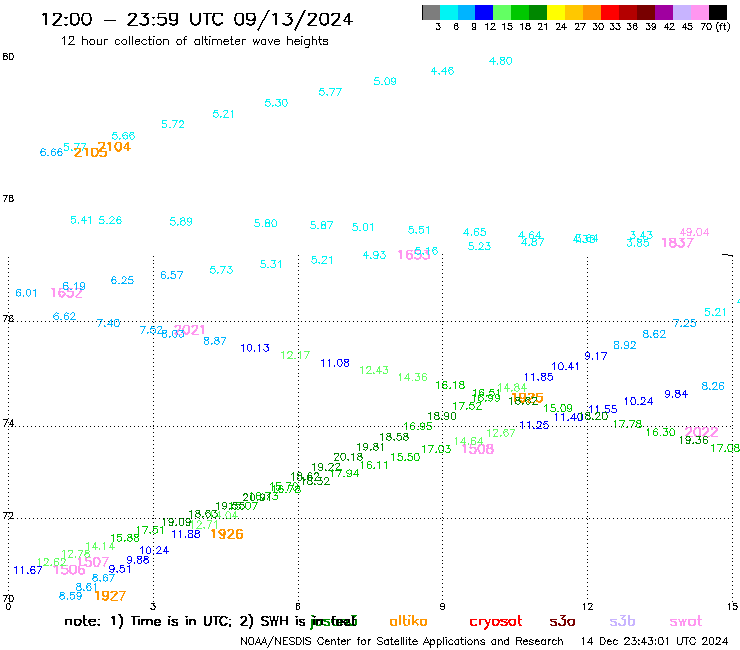Click the wave height value 14.36
This screenshot has height=650, width=740.
point(412,377)
